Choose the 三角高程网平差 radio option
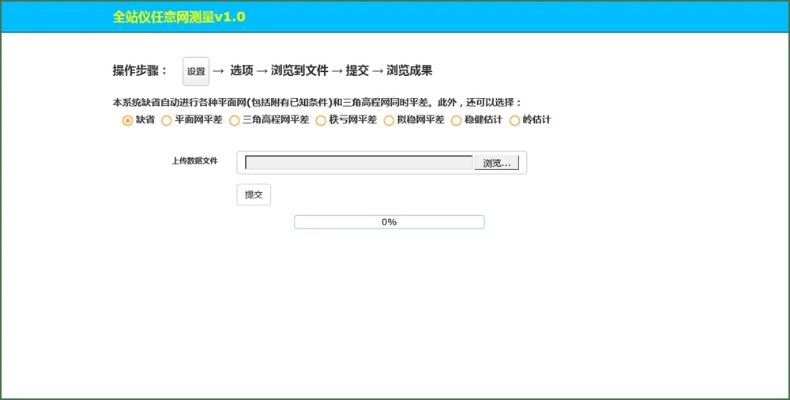The width and height of the screenshot is (790, 400). tap(234, 120)
